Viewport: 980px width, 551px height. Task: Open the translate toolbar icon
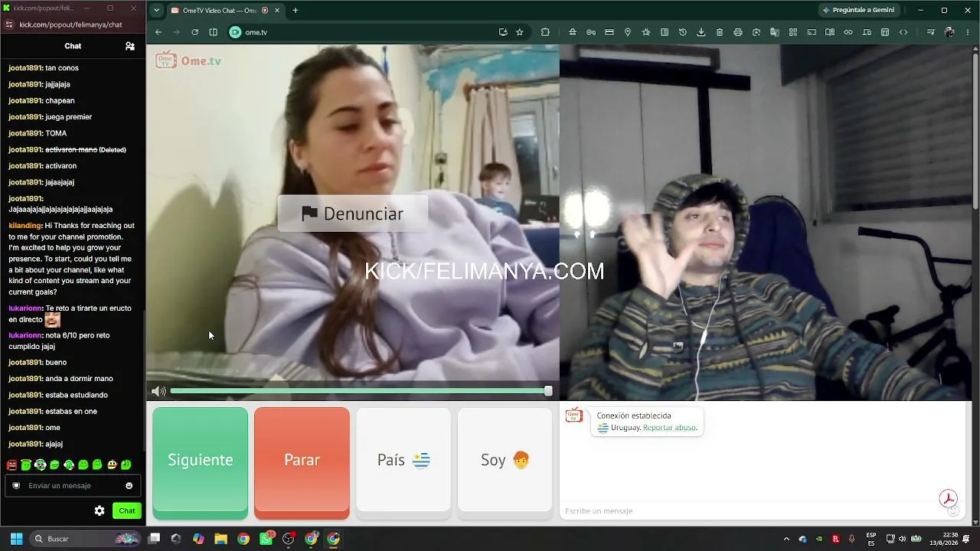pyautogui.click(x=775, y=32)
